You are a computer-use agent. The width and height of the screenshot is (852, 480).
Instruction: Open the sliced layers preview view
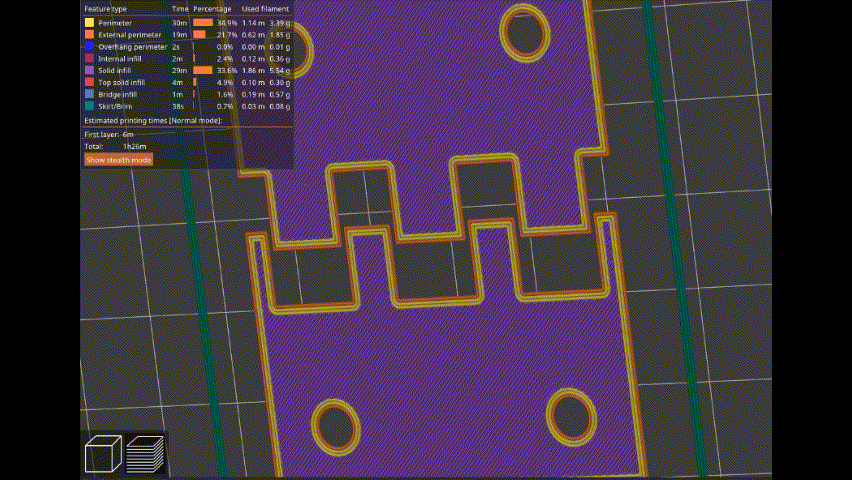pyautogui.click(x=145, y=454)
